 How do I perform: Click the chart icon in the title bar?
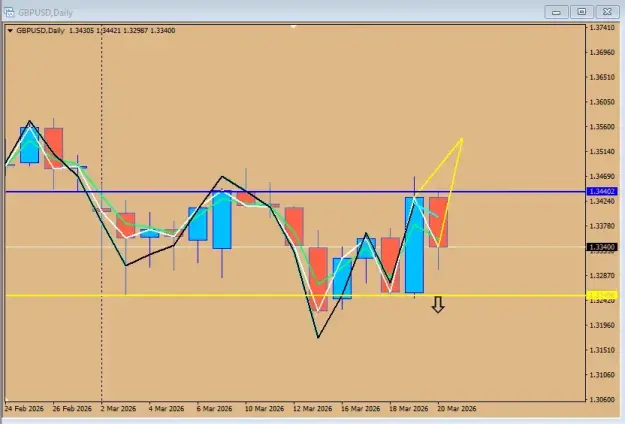click(x=9, y=12)
